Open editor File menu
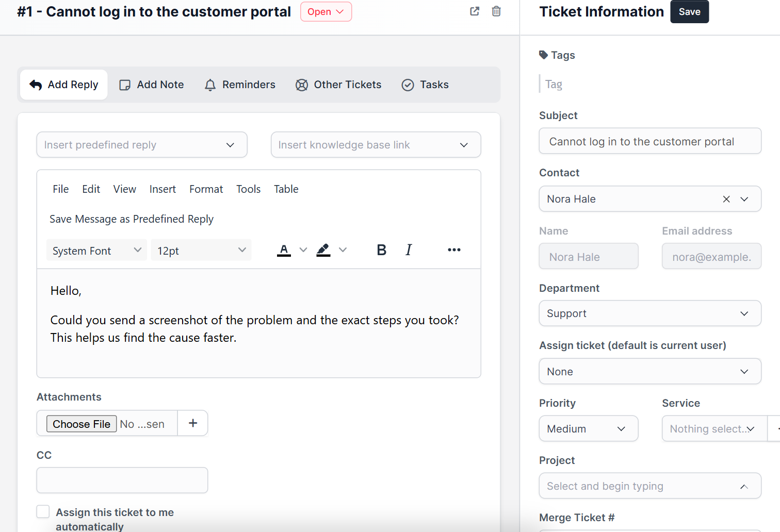 click(60, 189)
